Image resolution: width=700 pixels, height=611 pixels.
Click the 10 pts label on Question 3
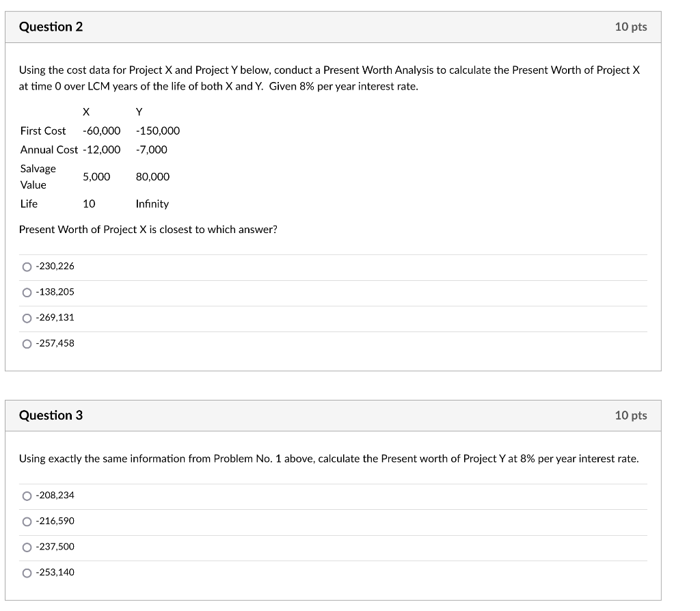coord(631,415)
